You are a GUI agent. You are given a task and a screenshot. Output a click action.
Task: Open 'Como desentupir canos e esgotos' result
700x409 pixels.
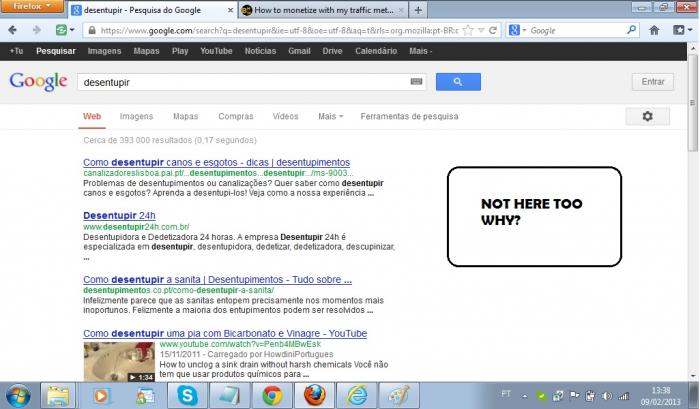(217, 162)
